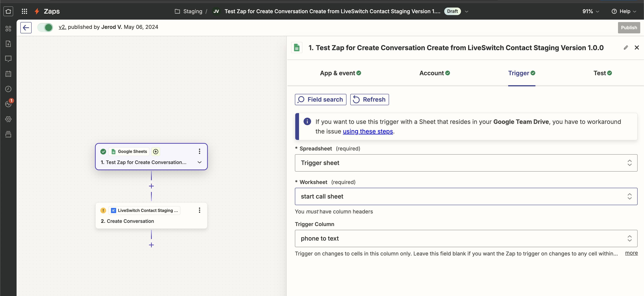Viewport: 644px width, 296px height.
Task: Collapse the step 1 card chevron
Action: coord(199,162)
